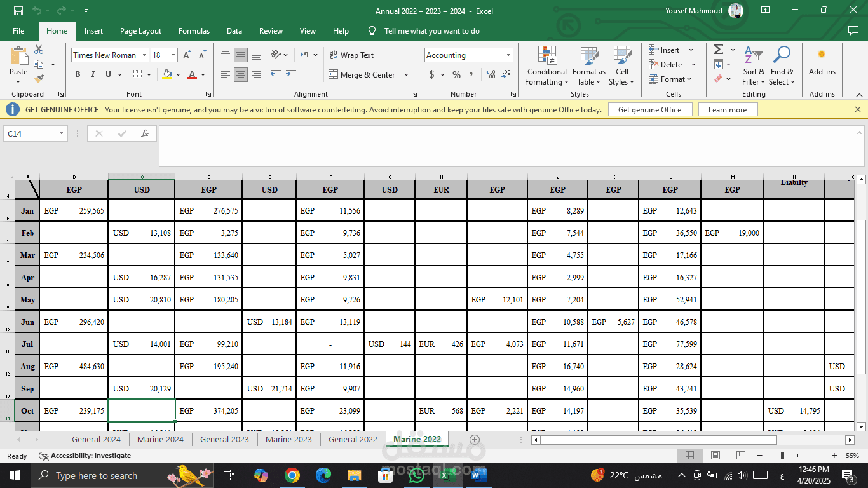Click the Get genuine Office button

coord(649,109)
